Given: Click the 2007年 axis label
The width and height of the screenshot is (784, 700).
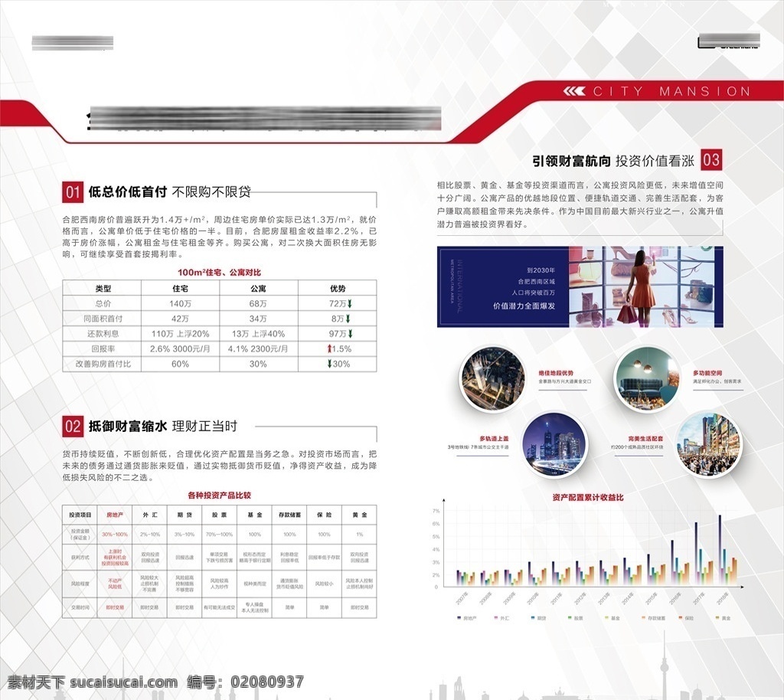Looking at the screenshot, I should tap(461, 598).
